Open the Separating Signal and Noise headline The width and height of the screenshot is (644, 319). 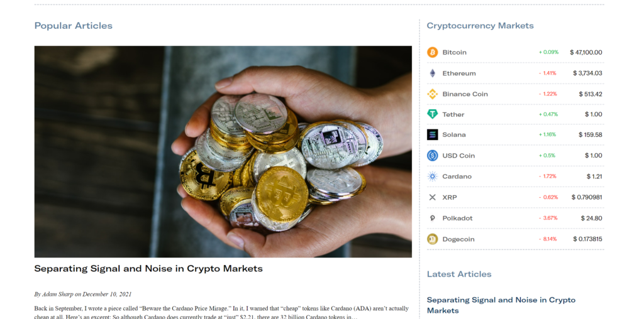(x=148, y=269)
